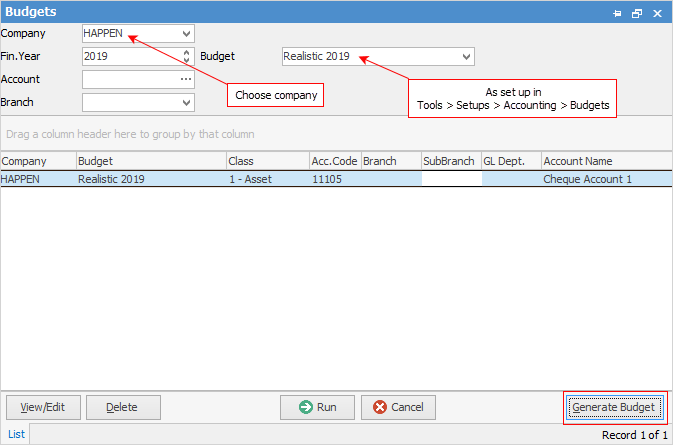
Task: Restore the Budgets window size
Action: click(x=637, y=13)
